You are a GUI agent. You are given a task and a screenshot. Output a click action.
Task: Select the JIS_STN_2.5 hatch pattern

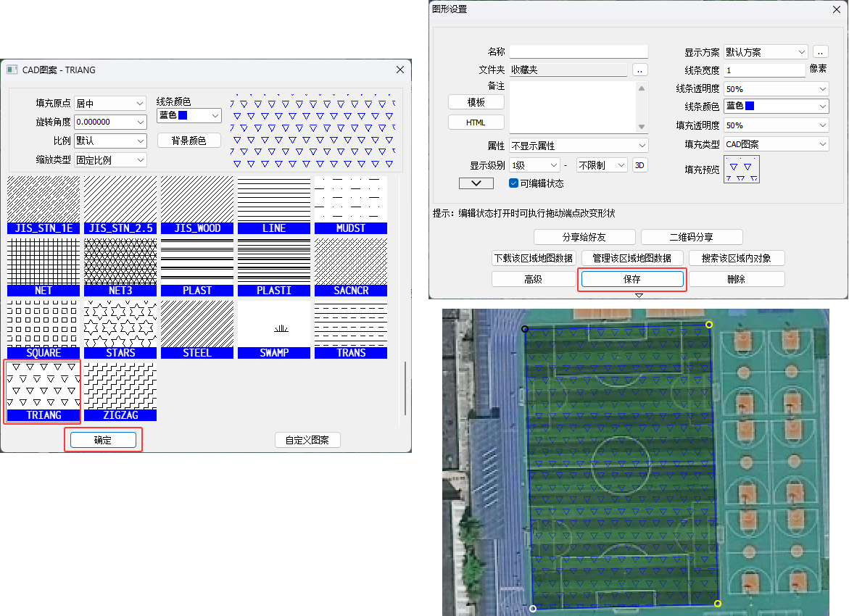click(120, 204)
